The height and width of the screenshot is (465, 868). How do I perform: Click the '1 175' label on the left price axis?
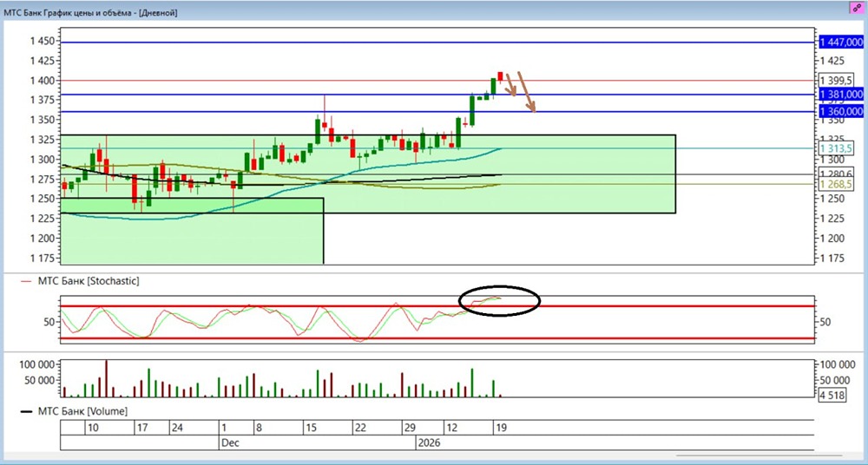click(42, 259)
